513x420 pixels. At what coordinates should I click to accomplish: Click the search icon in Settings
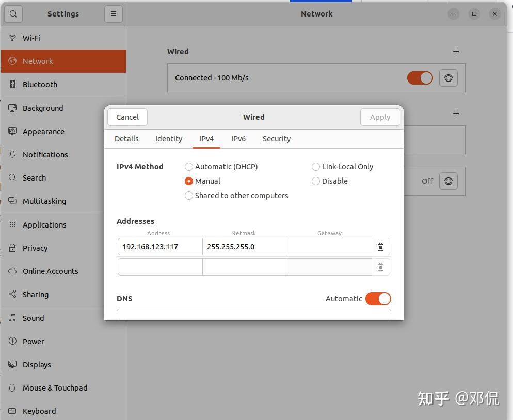(13, 13)
